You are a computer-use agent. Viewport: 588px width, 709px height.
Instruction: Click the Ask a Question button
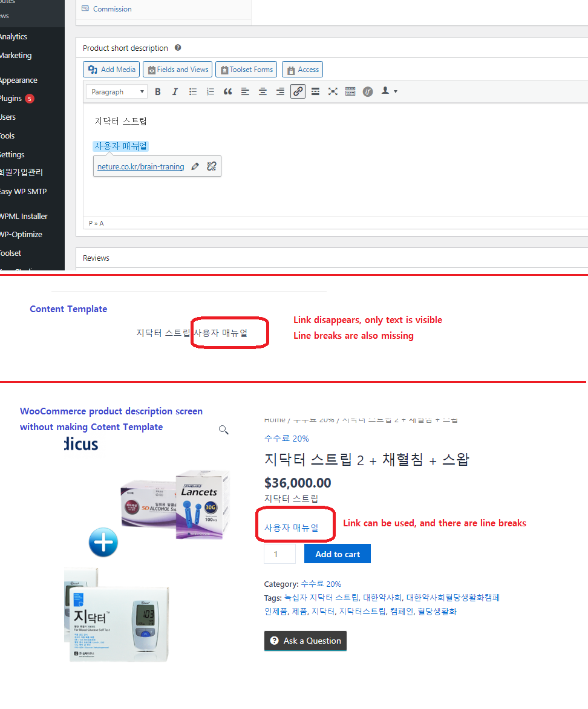[x=305, y=641]
